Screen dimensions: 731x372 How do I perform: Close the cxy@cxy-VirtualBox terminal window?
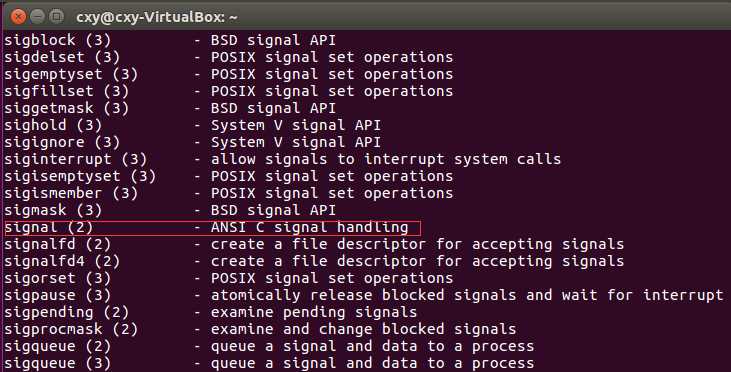tap(18, 17)
